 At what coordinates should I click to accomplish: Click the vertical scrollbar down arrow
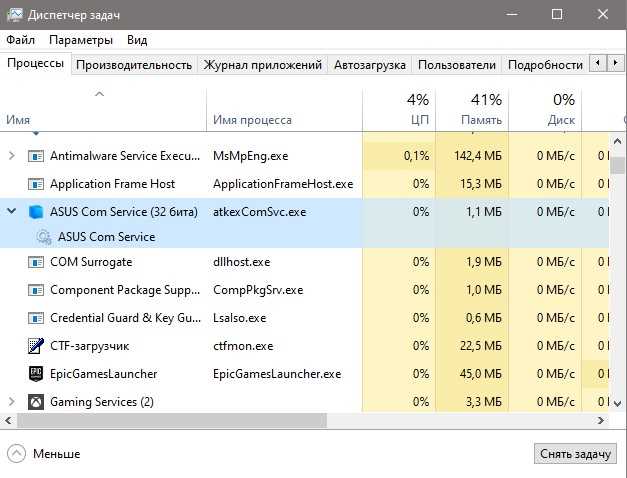coord(617,403)
